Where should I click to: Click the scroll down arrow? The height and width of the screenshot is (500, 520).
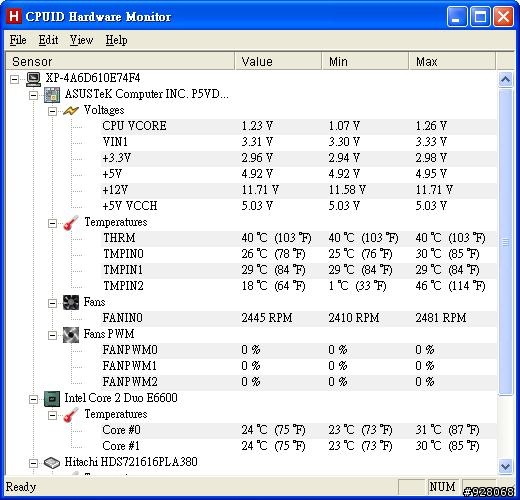tap(505, 466)
